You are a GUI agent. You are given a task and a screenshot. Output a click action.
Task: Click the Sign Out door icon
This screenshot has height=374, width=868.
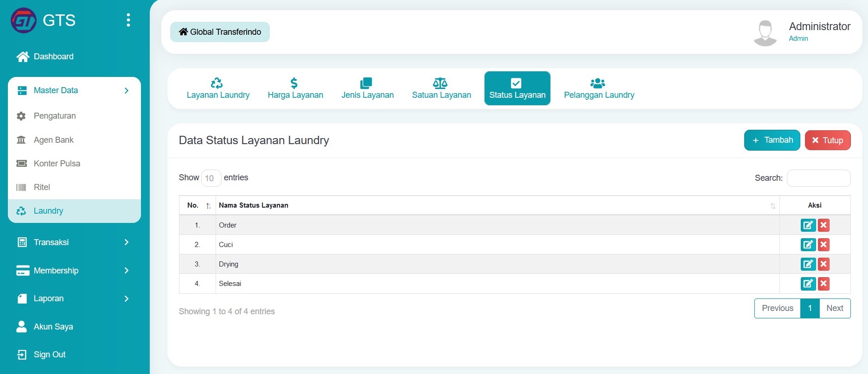(22, 355)
